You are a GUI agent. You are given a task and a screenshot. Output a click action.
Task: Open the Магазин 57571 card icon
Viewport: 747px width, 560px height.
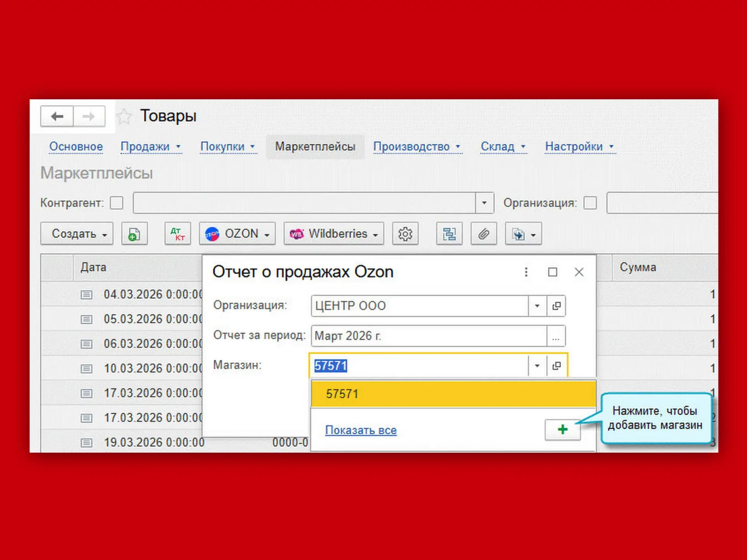click(556, 366)
